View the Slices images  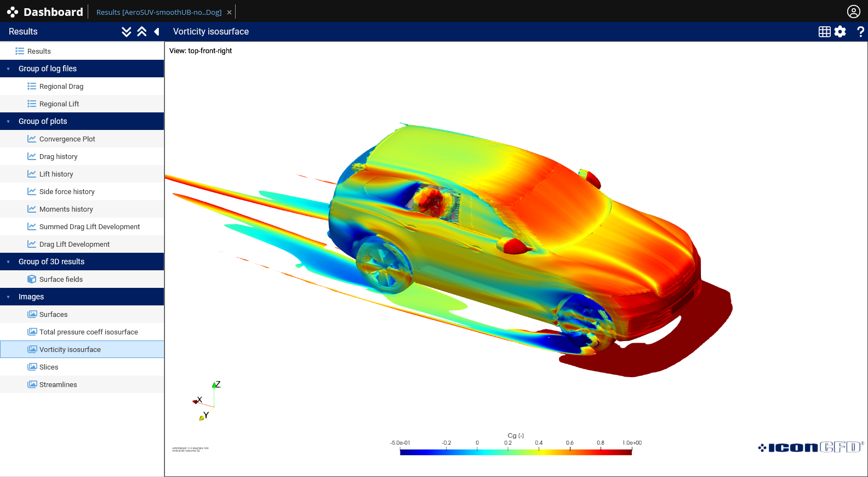pos(82,367)
